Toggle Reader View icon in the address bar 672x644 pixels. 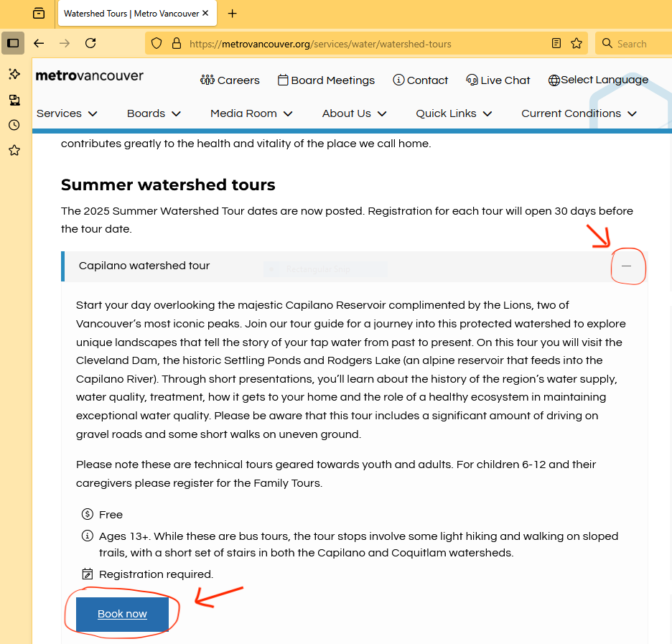tap(556, 44)
